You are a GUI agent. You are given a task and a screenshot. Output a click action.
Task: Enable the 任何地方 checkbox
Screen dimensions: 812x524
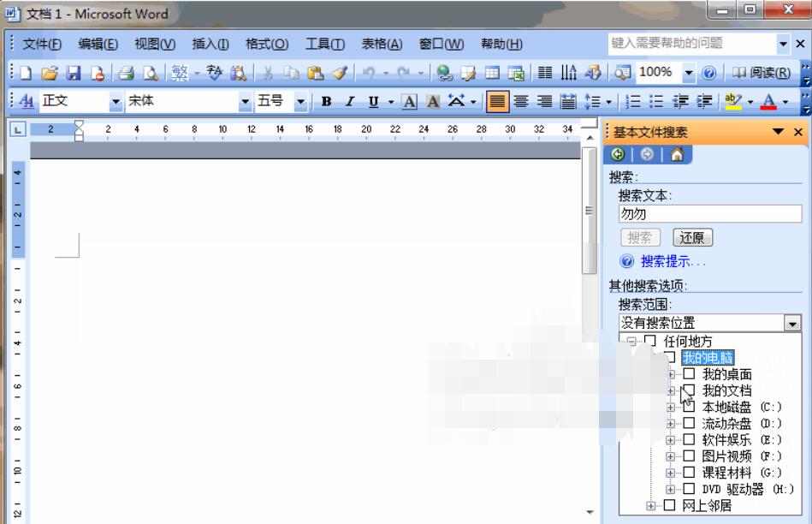tap(650, 341)
